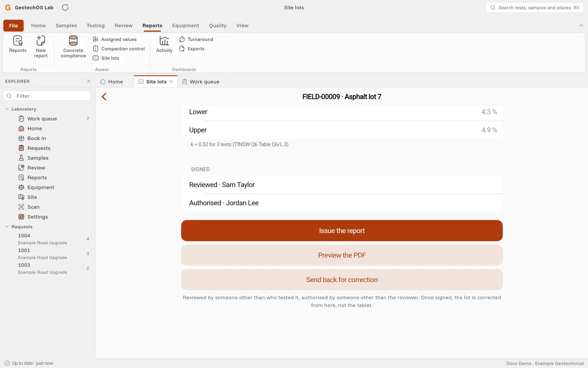
Task: Open request 1003 Example Road Upgrade
Action: 47,269
